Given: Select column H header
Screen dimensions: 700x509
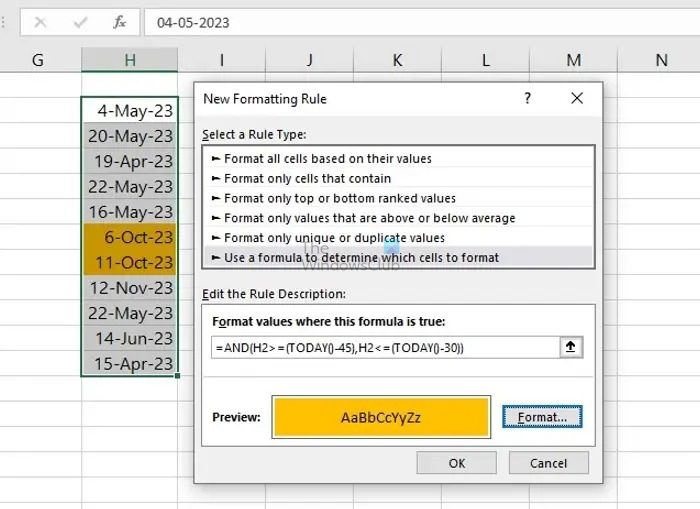Looking at the screenshot, I should [130, 60].
